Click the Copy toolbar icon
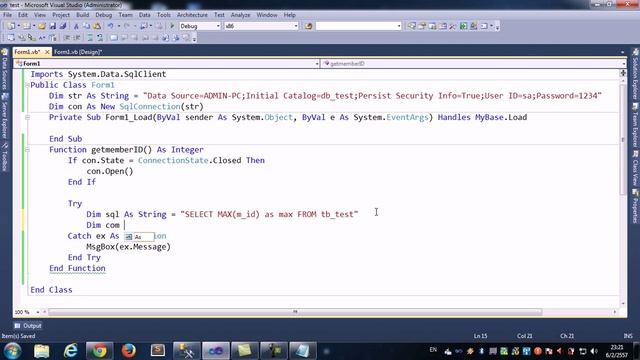The image size is (640, 360). click(x=87, y=26)
